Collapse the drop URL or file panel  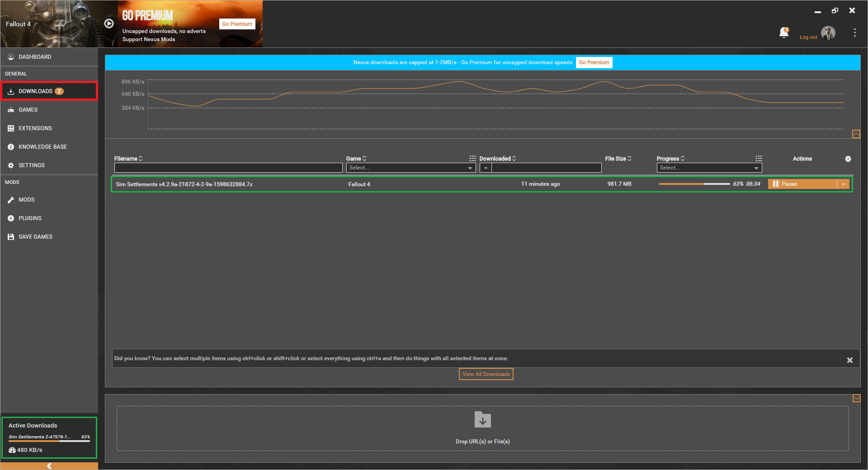pyautogui.click(x=856, y=398)
